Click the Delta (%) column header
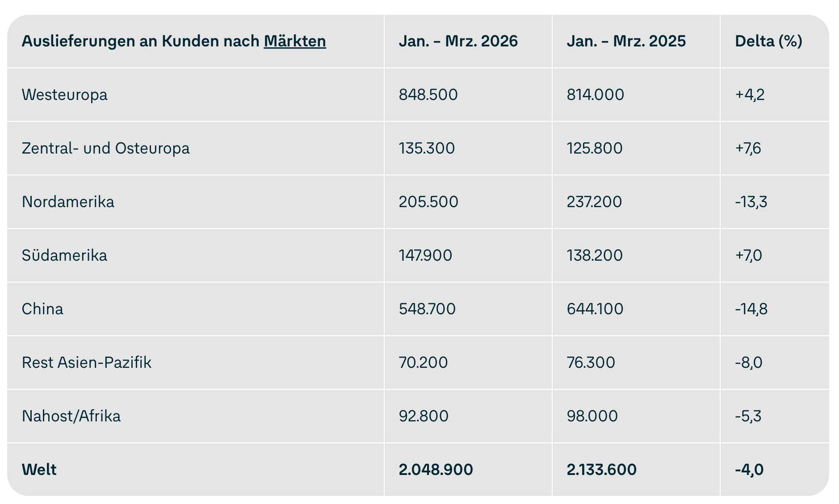Screen dimensions: 839x504 (x=768, y=41)
